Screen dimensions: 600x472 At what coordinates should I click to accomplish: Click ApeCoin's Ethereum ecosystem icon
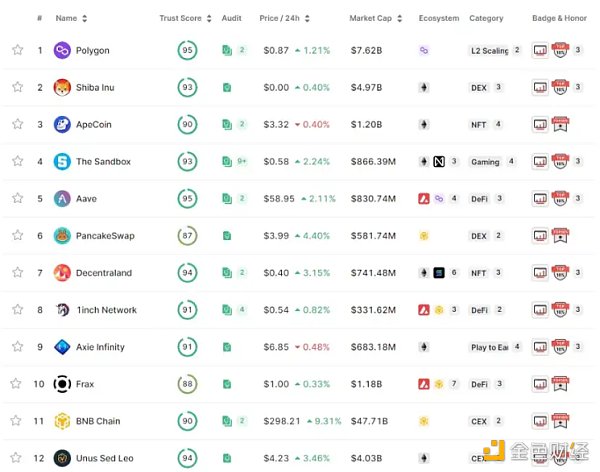[x=424, y=124]
